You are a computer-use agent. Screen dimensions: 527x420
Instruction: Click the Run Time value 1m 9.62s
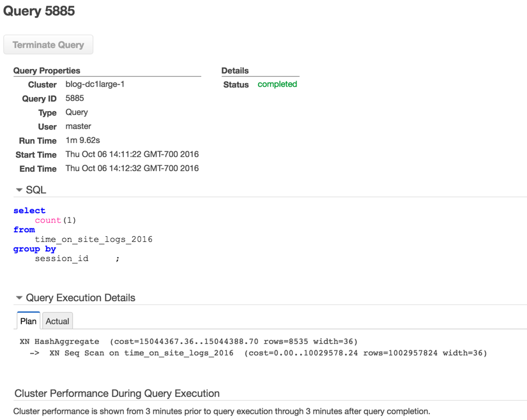82,140
